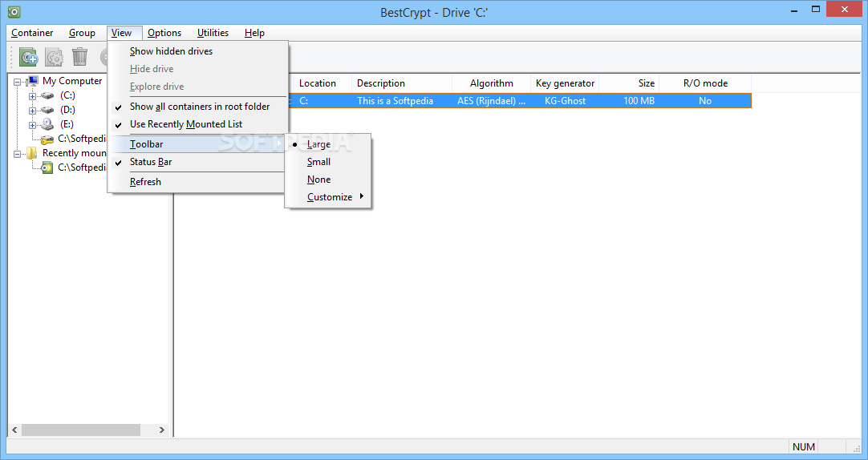Click the 'KG-Ghost' key generator cell
Screen dimensions: 868x460
coord(566,101)
